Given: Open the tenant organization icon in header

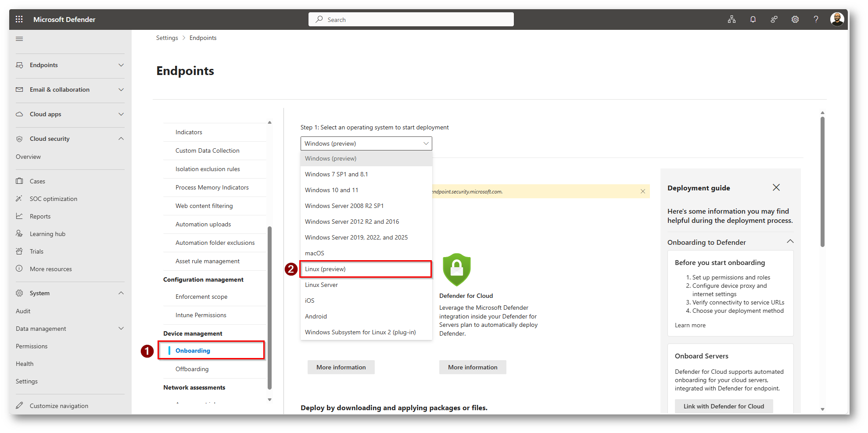Looking at the screenshot, I should click(732, 19).
